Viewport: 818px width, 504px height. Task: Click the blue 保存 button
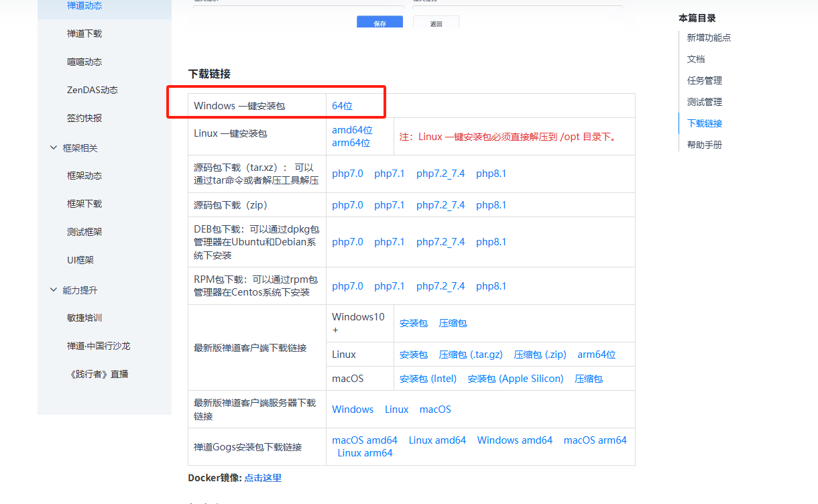point(379,23)
